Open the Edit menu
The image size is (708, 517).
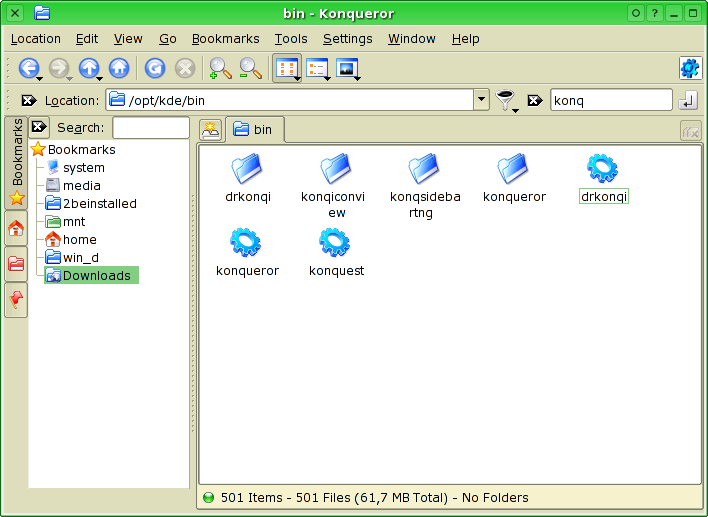click(87, 39)
